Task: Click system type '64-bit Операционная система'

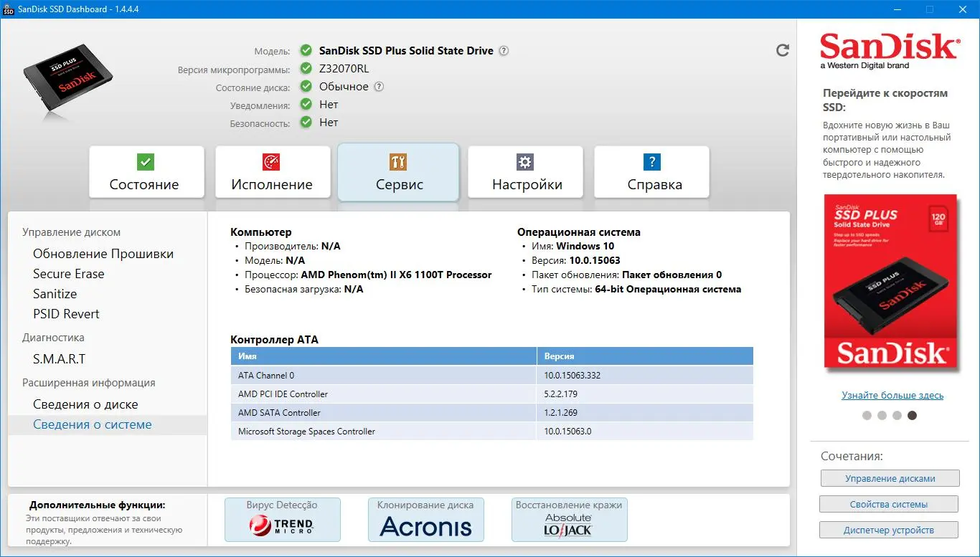Action: 668,290
